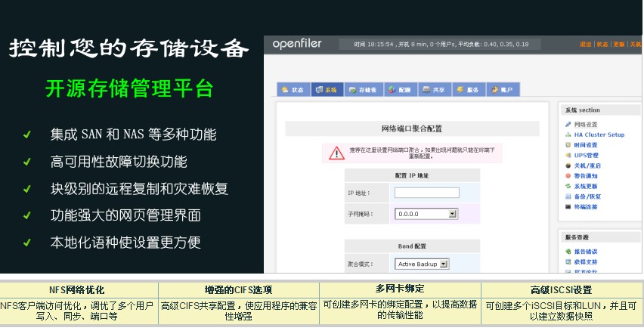
Task: Click the 退出 link in header
Action: pyautogui.click(x=585, y=45)
